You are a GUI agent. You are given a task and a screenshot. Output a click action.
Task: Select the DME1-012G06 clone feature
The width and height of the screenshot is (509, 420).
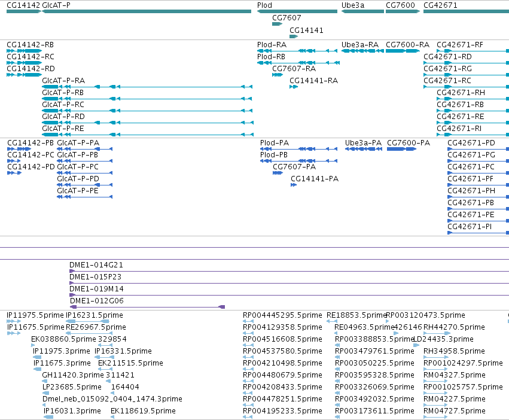coord(147,307)
